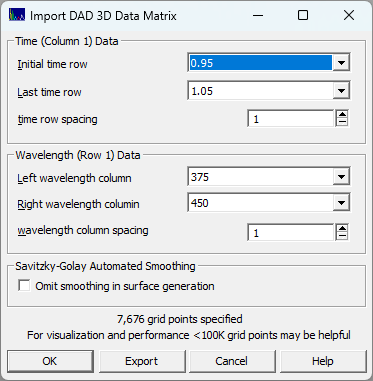The height and width of the screenshot is (381, 373).
Task: Decrease wavelength column spacing with down arrow
Action: (342, 237)
